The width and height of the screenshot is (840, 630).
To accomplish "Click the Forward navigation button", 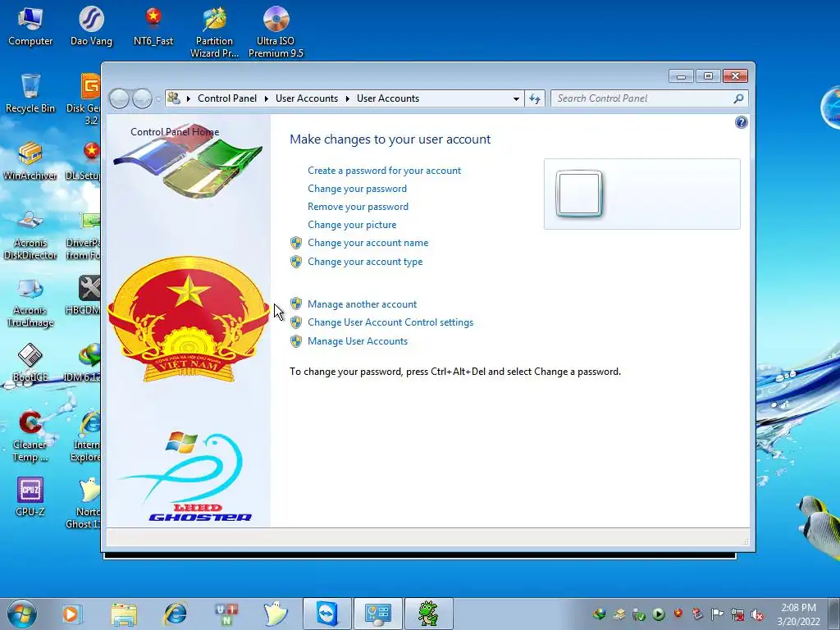I will [142, 98].
